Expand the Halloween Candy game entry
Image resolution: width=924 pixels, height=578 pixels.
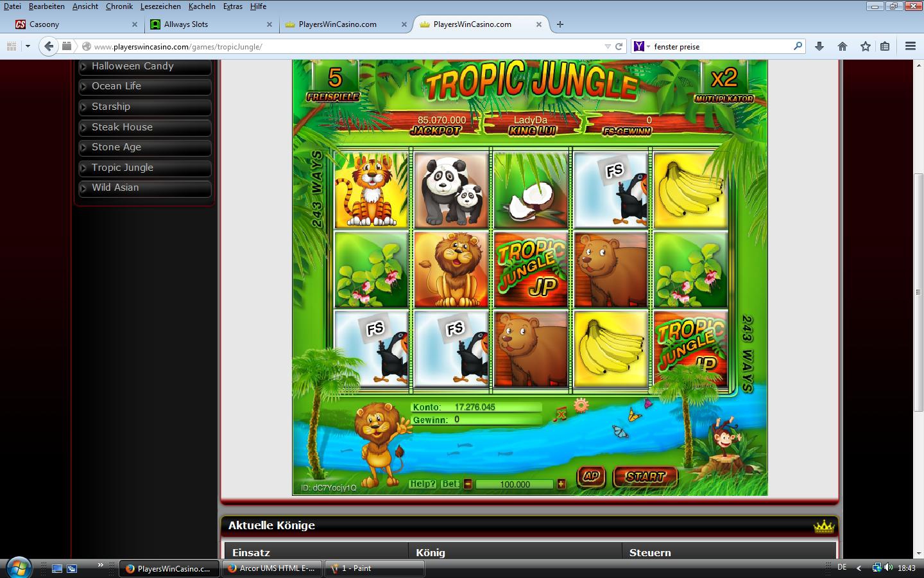click(144, 67)
